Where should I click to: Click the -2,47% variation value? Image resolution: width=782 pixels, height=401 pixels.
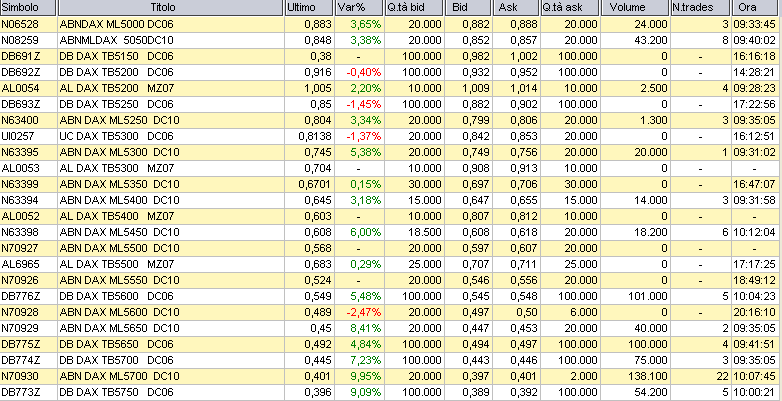pyautogui.click(x=364, y=312)
